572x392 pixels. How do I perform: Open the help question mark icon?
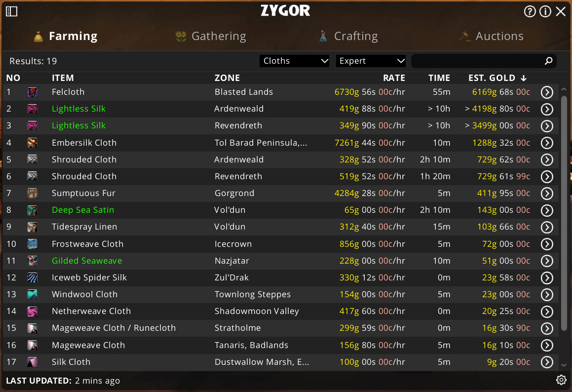[530, 11]
